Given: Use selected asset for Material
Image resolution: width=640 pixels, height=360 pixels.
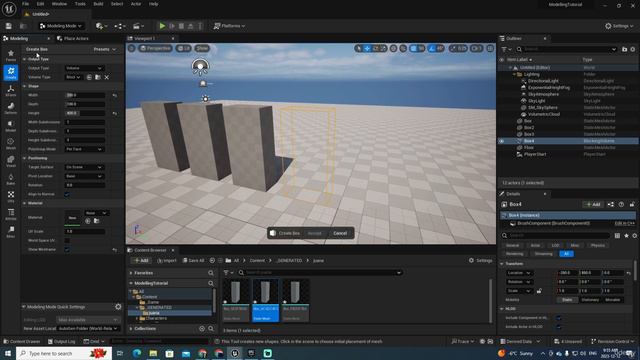Looking at the screenshot, I should (x=88, y=221).
